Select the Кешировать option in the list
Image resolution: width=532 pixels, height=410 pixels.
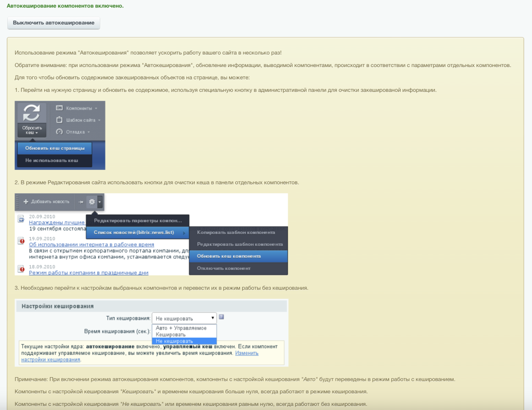184,335
